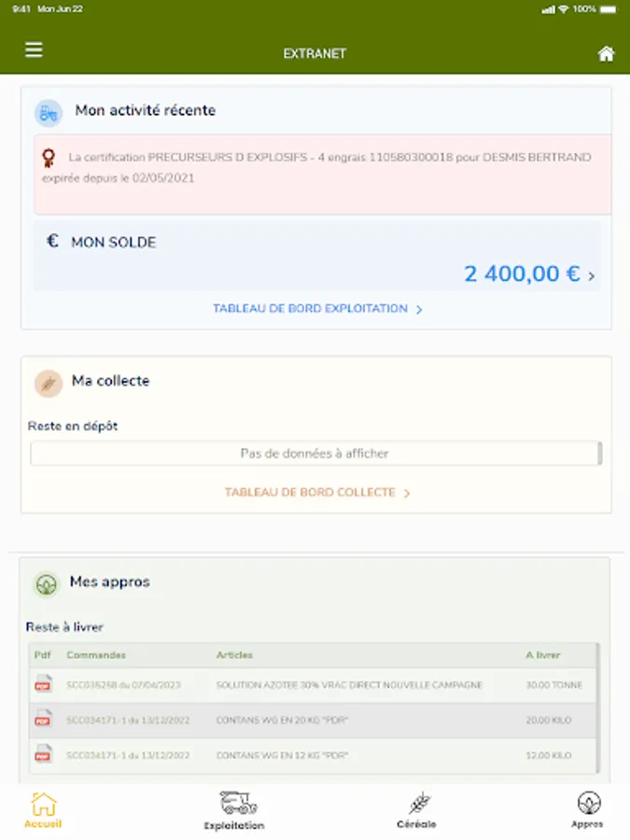Open the hamburger menu
Viewport: 630px width, 840px height.
[34, 50]
